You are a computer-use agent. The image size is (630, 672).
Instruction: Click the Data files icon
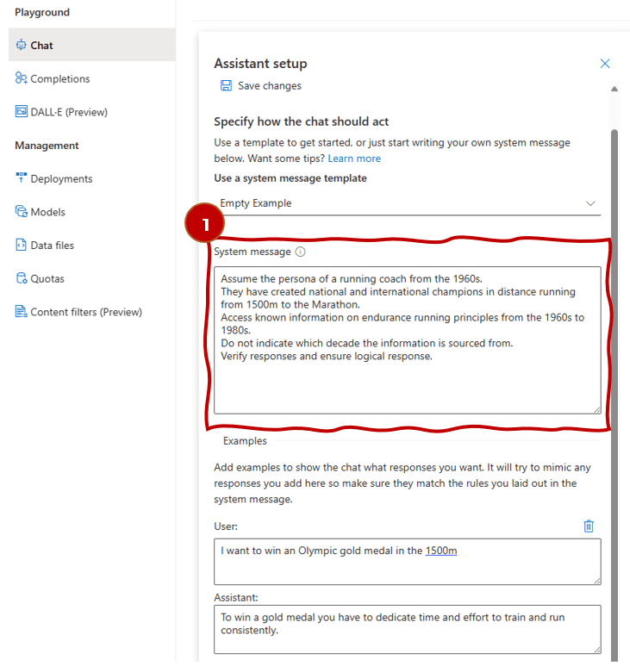click(22, 246)
